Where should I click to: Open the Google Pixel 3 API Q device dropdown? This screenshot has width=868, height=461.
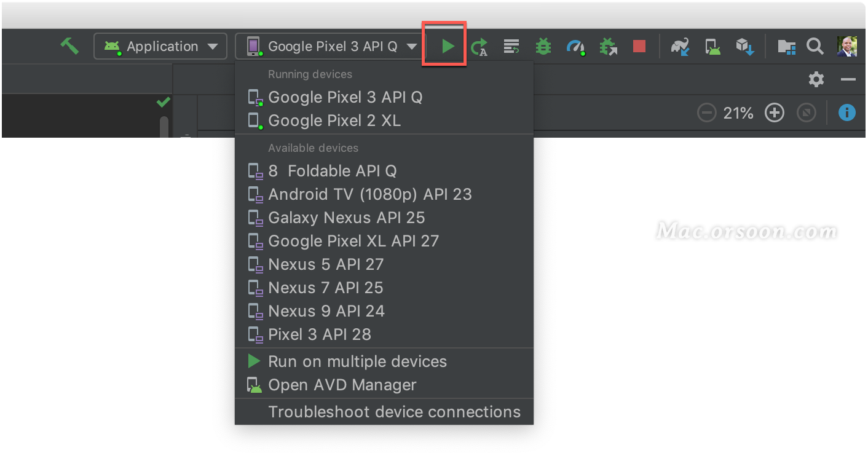coord(331,46)
